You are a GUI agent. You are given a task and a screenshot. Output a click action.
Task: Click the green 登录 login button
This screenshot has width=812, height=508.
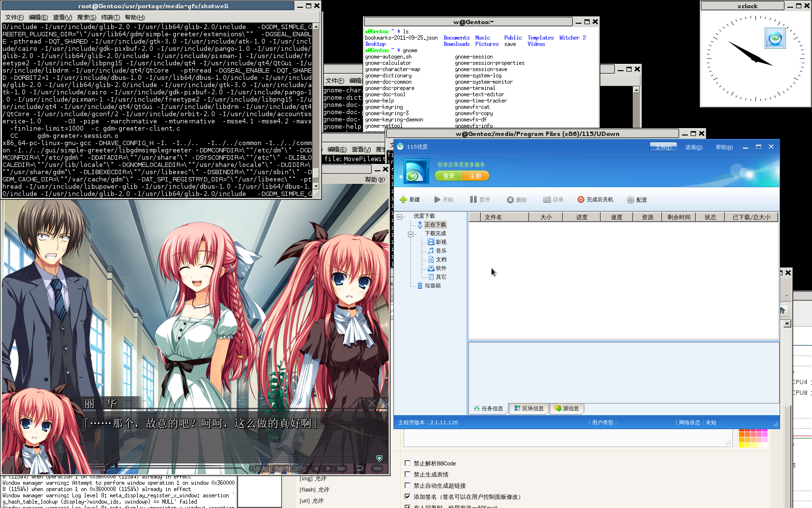click(449, 176)
